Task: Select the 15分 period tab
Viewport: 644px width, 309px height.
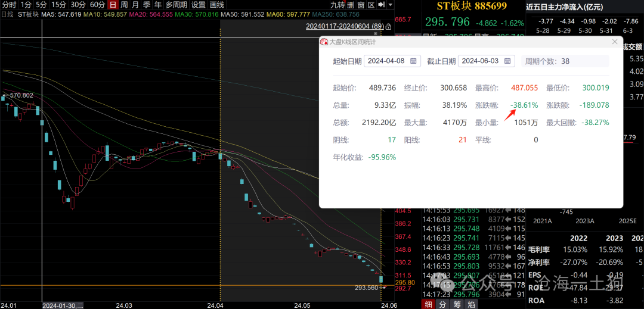Action: pos(58,5)
